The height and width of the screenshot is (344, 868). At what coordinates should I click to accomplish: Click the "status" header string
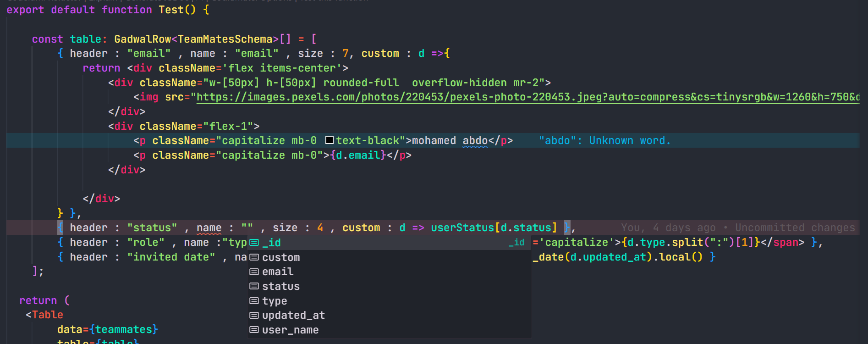[152, 227]
